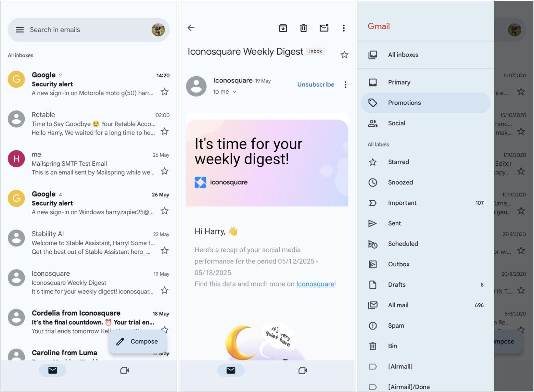Star the Stability AI email
534x392 pixels.
click(x=165, y=251)
